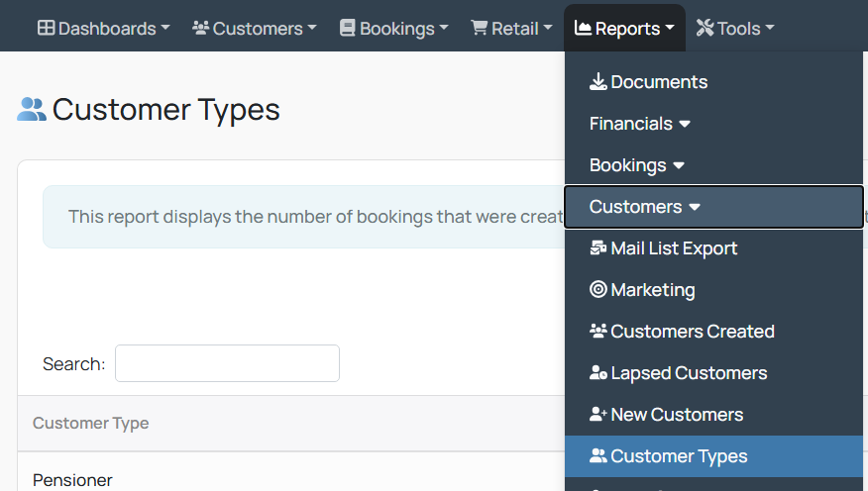868x491 pixels.
Task: Click the Marketing target icon
Action: (x=597, y=289)
